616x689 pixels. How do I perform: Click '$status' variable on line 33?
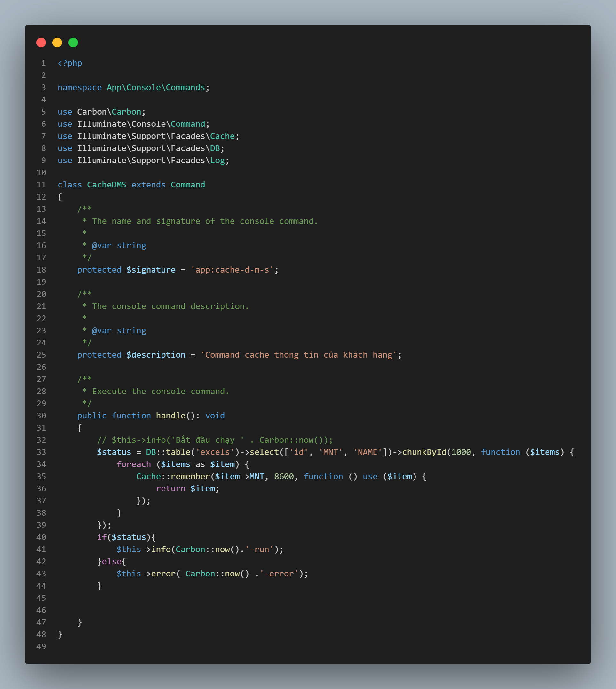[x=114, y=452]
